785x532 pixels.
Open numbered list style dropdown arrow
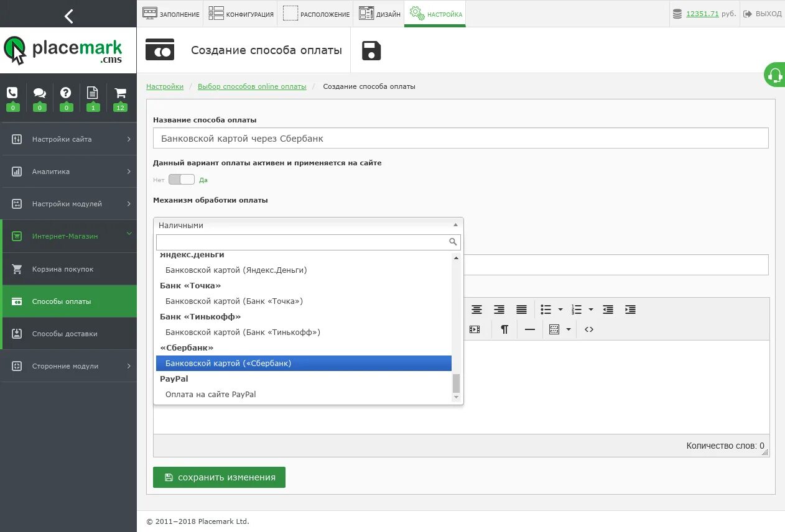pos(591,310)
